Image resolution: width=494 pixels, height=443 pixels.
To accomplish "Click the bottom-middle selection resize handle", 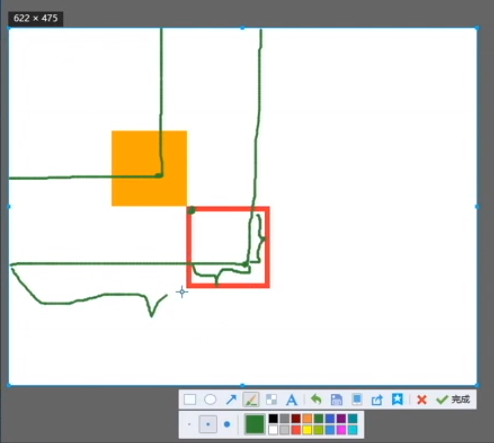I will (243, 385).
